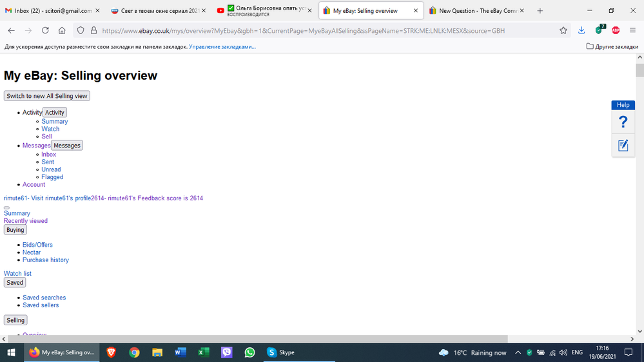644x362 pixels.
Task: Open tracking protection shield in address bar
Action: (81, 30)
